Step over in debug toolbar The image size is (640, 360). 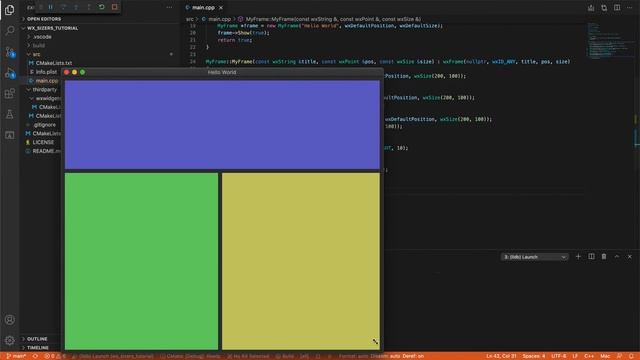pos(63,7)
